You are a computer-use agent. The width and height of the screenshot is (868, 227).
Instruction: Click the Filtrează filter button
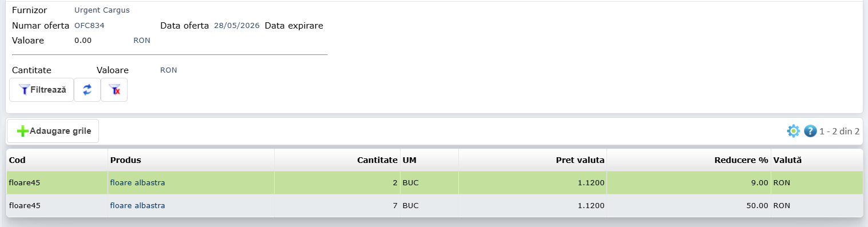[42, 90]
